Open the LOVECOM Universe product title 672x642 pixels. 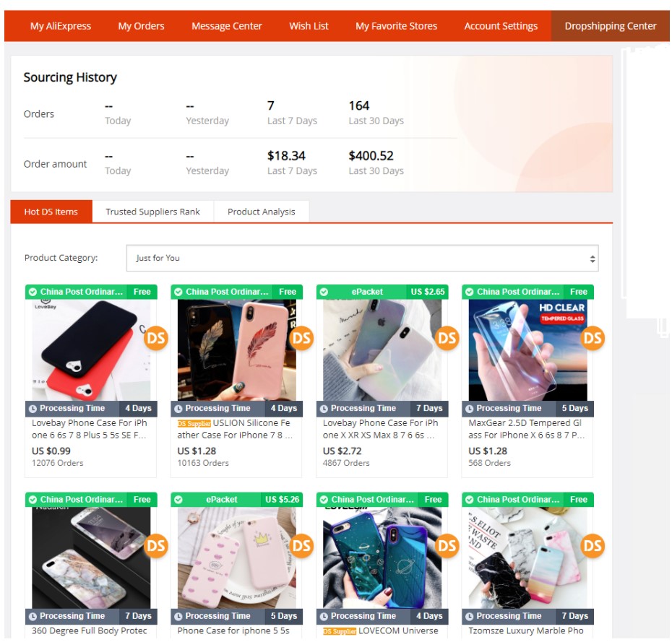click(398, 631)
